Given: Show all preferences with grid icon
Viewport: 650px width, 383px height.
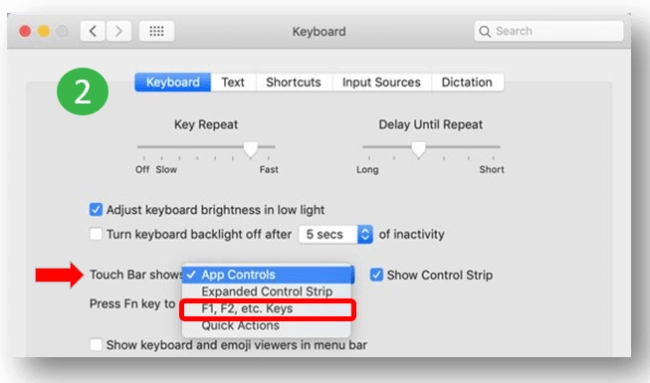Looking at the screenshot, I should coord(156,31).
